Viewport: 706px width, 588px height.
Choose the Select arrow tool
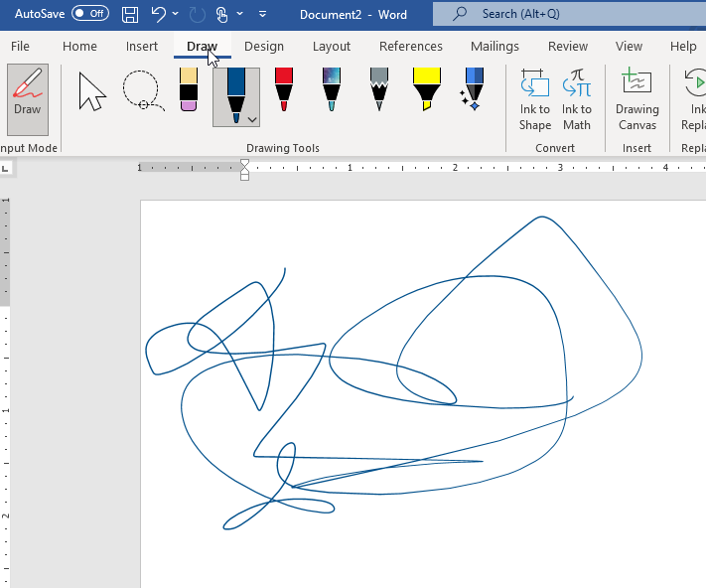pos(92,91)
